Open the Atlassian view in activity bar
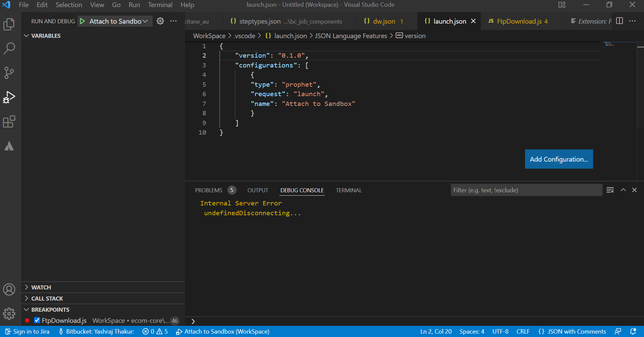 pos(9,146)
